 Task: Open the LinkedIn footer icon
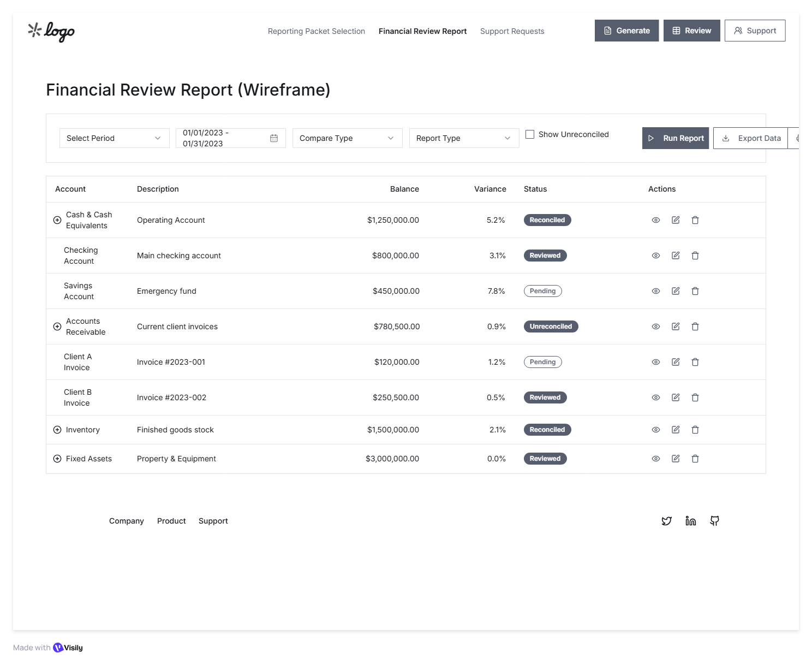690,521
